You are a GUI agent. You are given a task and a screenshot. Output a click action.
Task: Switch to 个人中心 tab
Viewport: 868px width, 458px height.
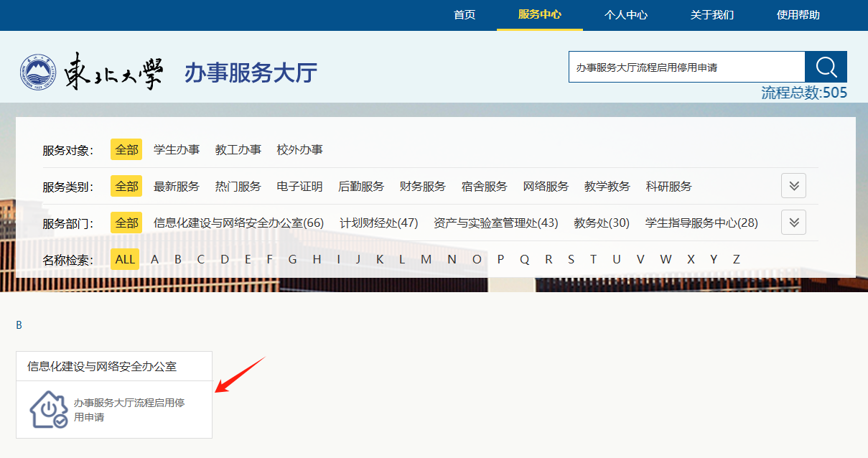coord(625,15)
